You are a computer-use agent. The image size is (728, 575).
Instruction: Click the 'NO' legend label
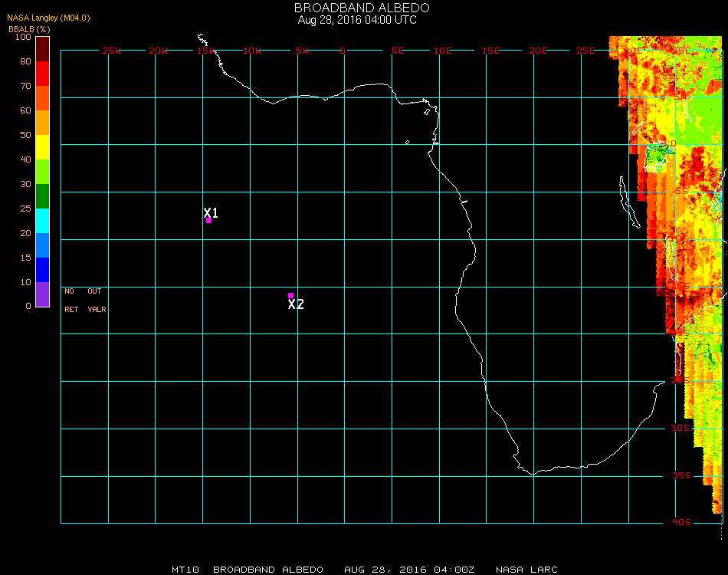69,291
